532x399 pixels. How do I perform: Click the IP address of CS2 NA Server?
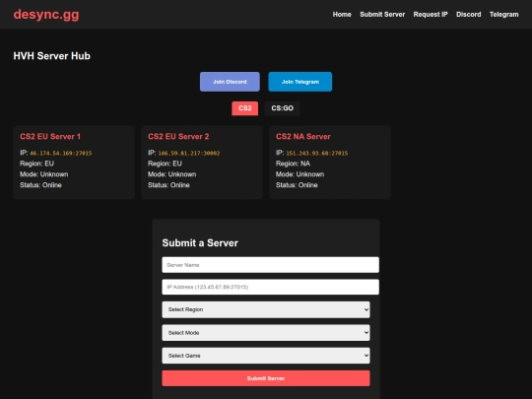pos(316,154)
